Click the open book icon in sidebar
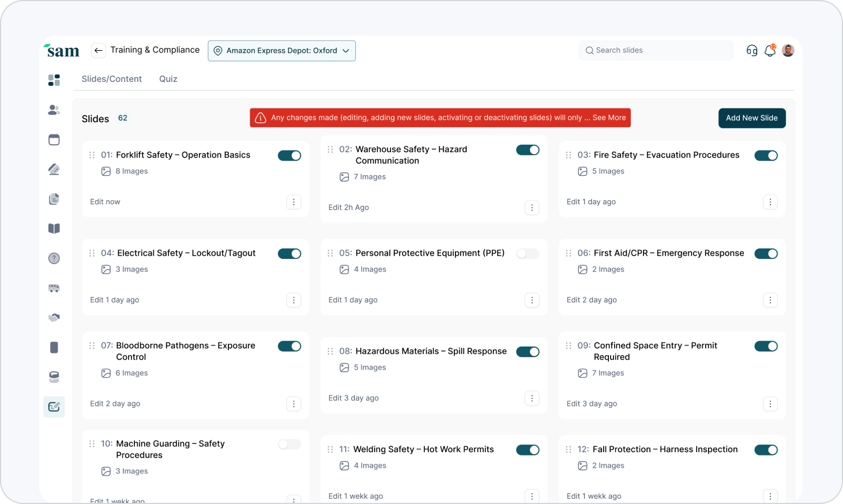The image size is (843, 504). (54, 228)
